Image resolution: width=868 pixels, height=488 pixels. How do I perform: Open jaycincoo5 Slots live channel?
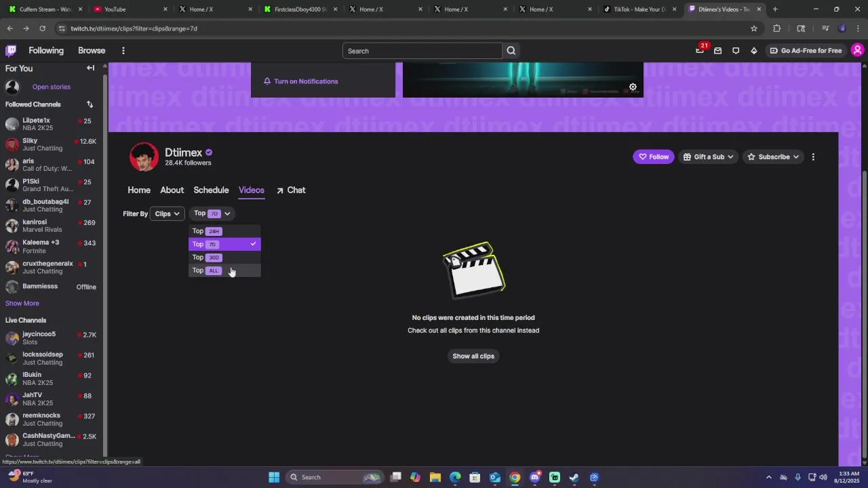click(52, 338)
